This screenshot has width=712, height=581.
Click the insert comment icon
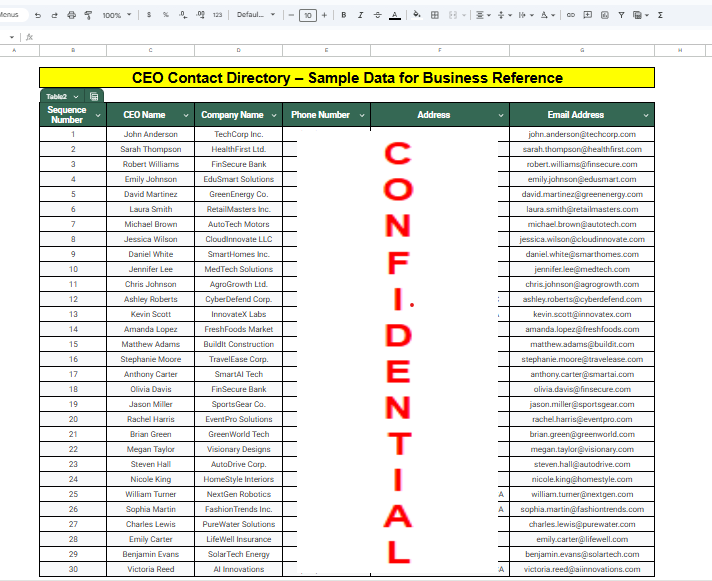(588, 15)
